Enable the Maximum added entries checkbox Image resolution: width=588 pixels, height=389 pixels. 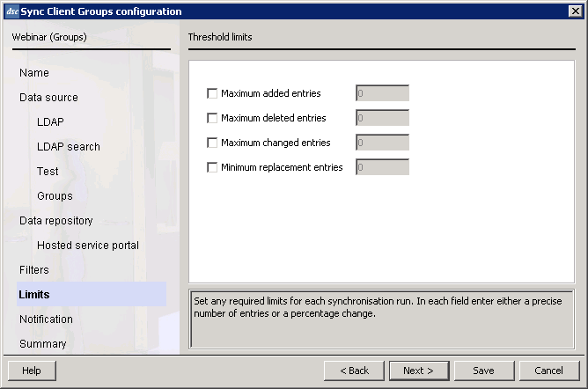point(212,93)
